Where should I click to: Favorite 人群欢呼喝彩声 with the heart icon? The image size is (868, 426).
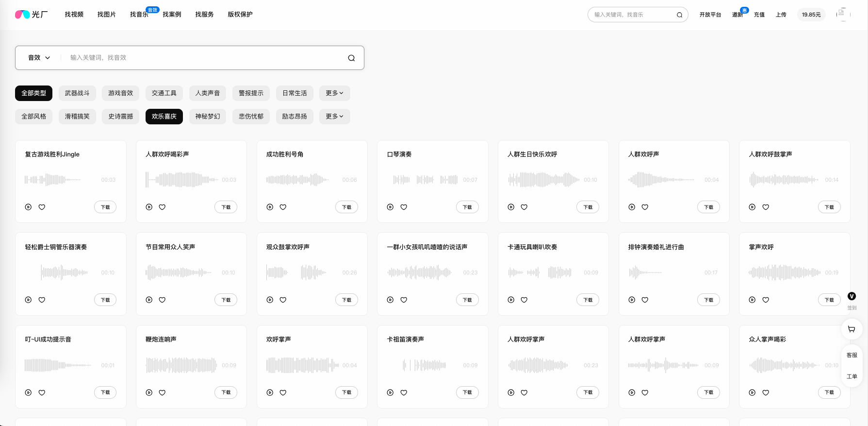pyautogui.click(x=162, y=207)
